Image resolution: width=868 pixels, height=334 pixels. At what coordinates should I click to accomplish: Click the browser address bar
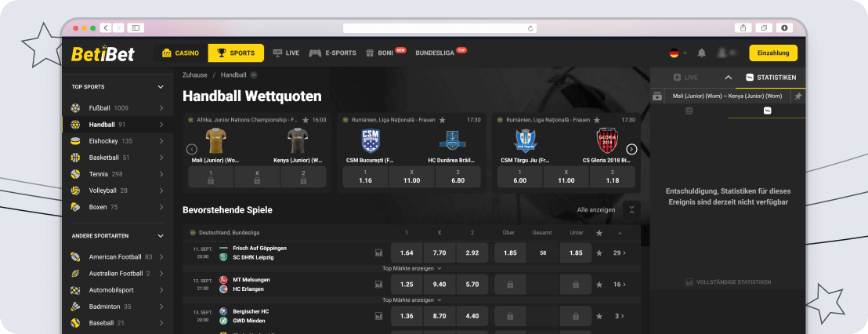click(x=439, y=27)
